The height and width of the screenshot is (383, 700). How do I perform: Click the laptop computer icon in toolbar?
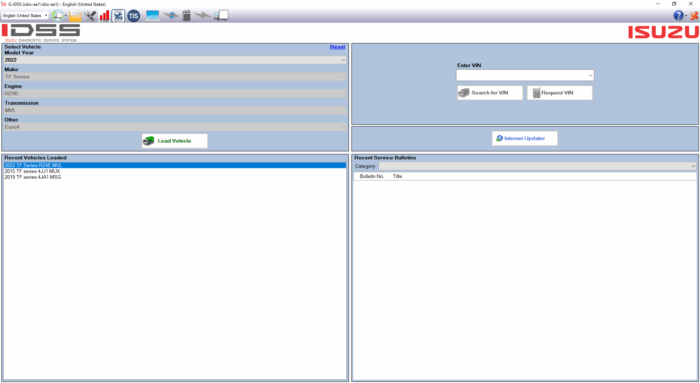(152, 16)
